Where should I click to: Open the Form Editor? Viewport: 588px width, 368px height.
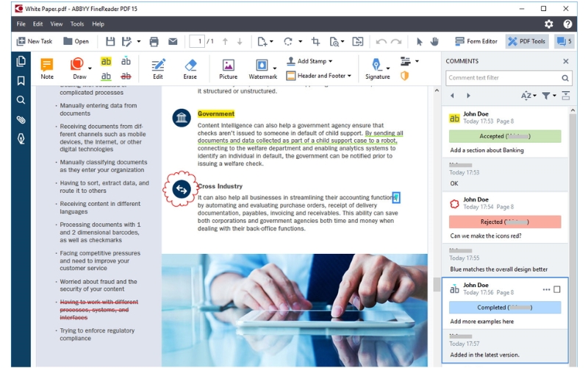[476, 41]
